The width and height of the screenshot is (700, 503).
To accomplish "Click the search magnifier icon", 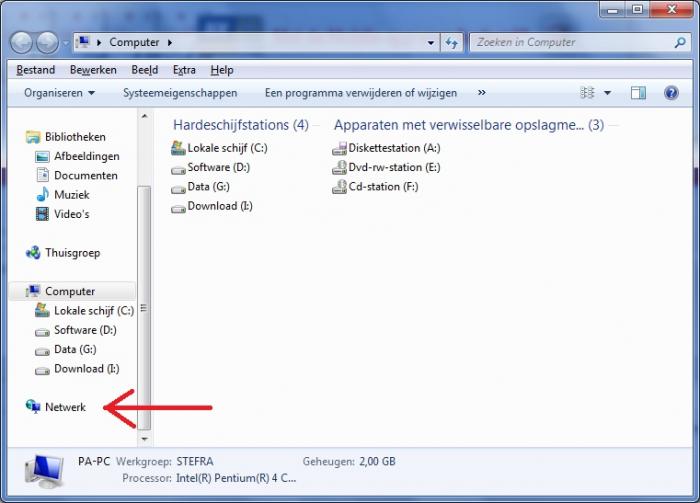I will coord(680,42).
